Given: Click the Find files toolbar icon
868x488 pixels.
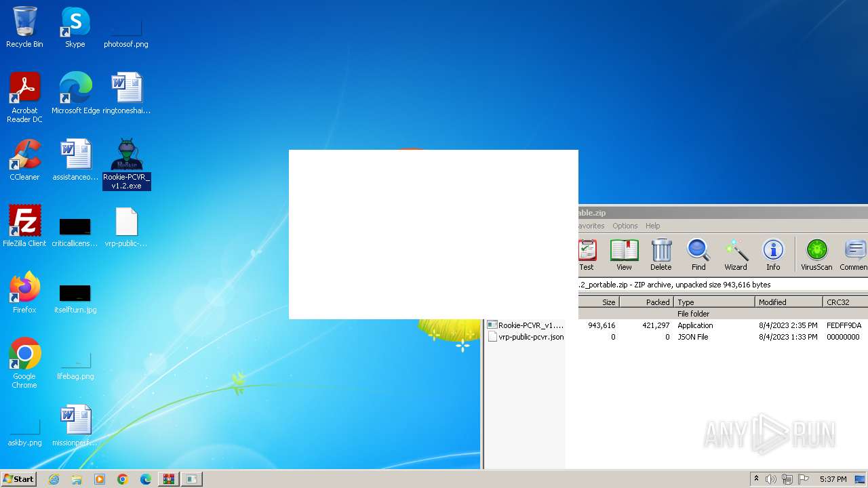Looking at the screenshot, I should pos(698,255).
